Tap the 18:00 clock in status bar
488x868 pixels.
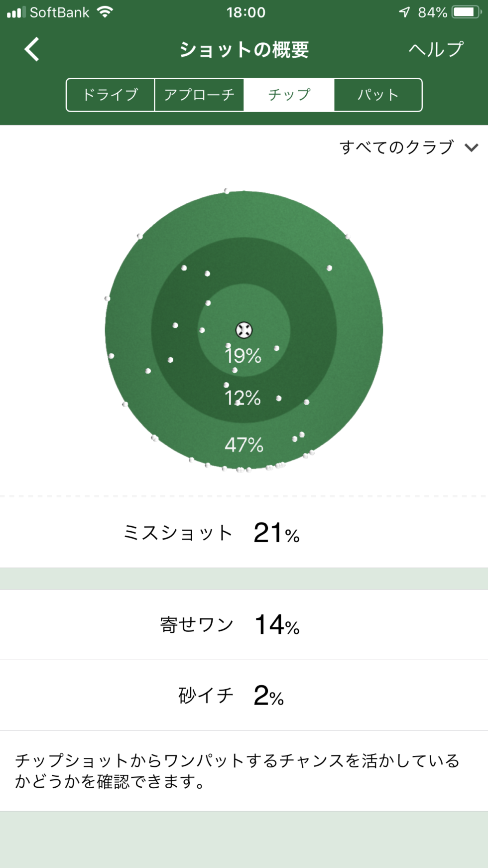point(245,12)
